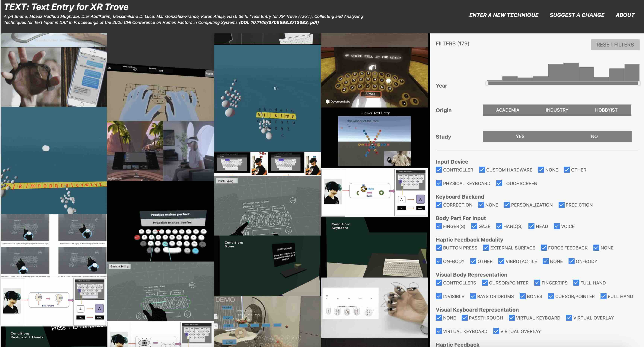Image resolution: width=644 pixels, height=347 pixels.
Task: Toggle the PREDICTION keyboard backend checkbox
Action: 561,205
